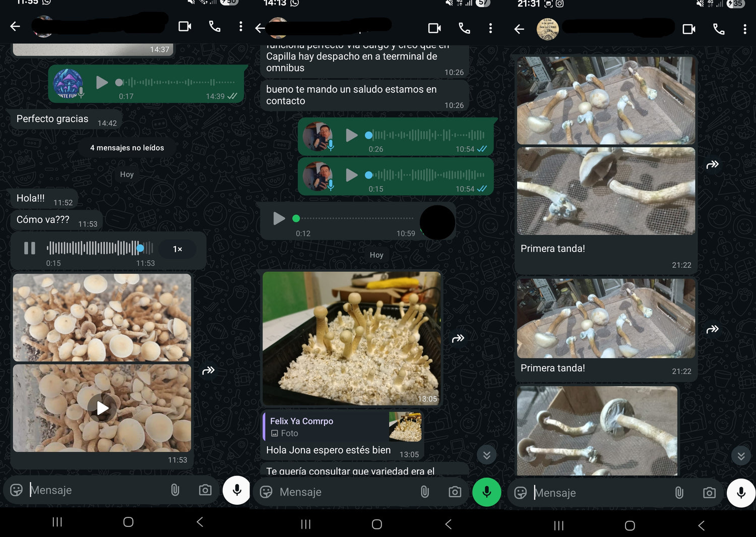Play the 0:26 voice message
The width and height of the screenshot is (756, 537).
[351, 135]
